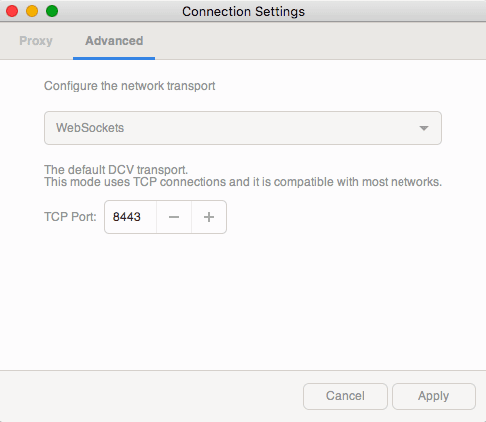Close the window with red button

click(12, 11)
